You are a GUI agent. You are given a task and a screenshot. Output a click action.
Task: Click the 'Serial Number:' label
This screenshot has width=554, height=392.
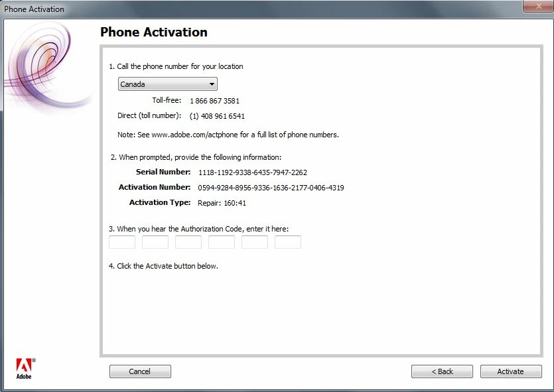coord(163,172)
